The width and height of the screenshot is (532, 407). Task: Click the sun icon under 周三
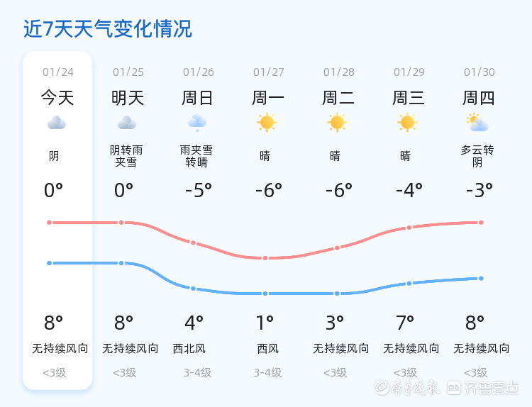[407, 123]
